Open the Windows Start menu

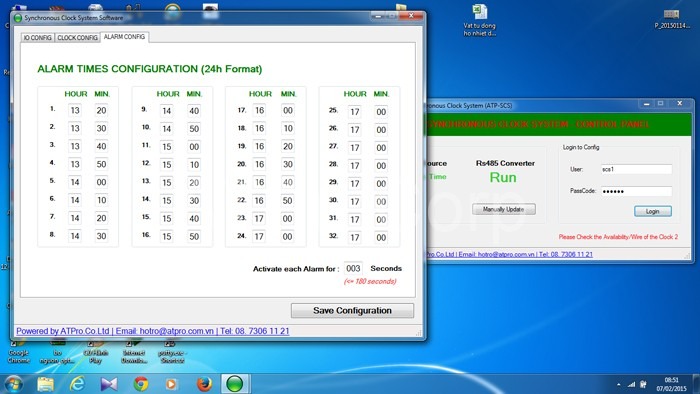pos(13,384)
